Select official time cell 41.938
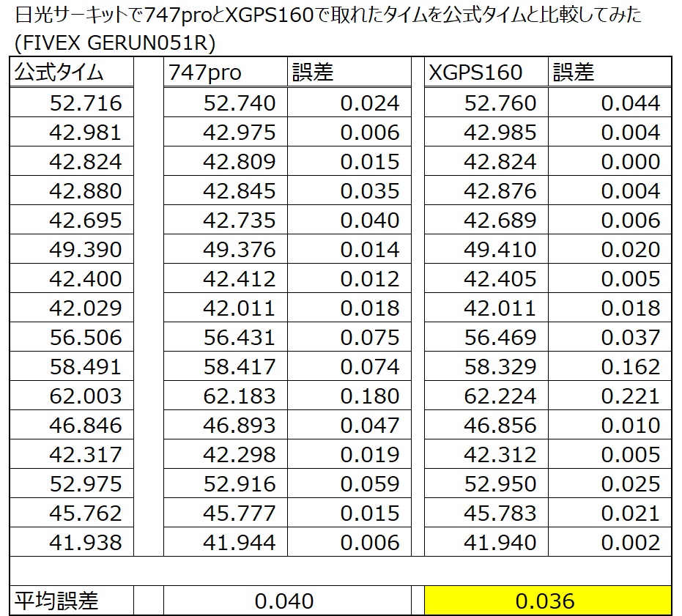The height and width of the screenshot is (616, 682). tap(71, 542)
